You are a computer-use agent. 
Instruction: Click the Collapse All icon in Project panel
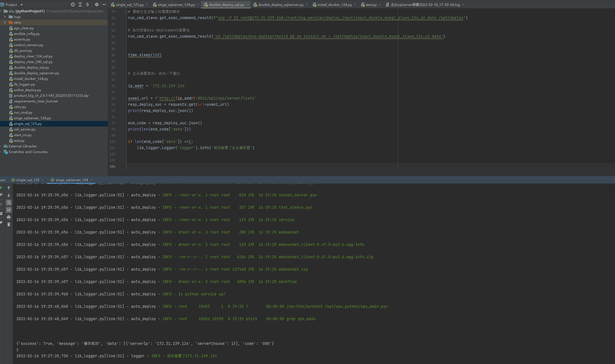pyautogui.click(x=87, y=5)
